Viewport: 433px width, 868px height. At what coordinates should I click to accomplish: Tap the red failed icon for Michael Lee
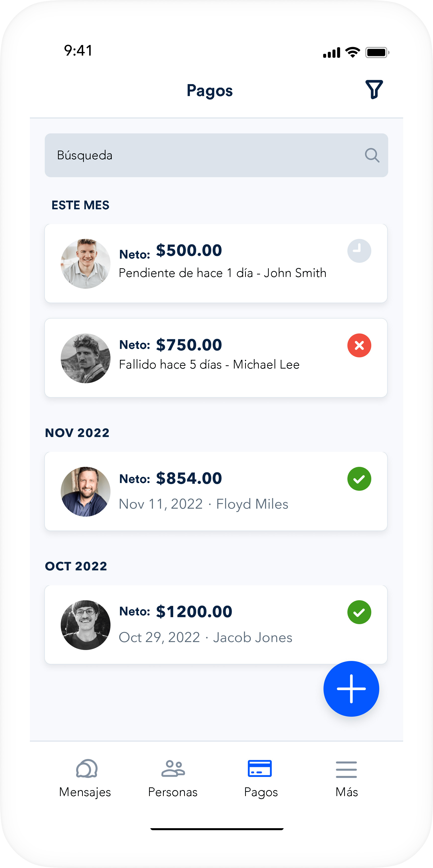(359, 345)
